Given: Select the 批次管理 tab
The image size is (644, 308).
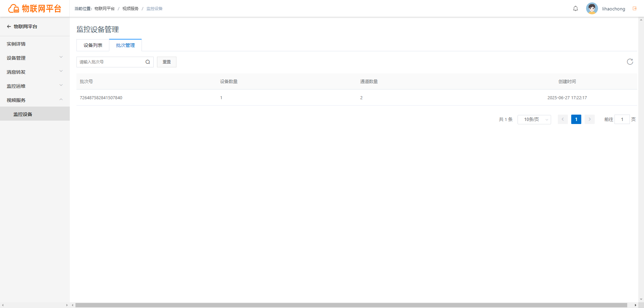Looking at the screenshot, I should coord(125,45).
